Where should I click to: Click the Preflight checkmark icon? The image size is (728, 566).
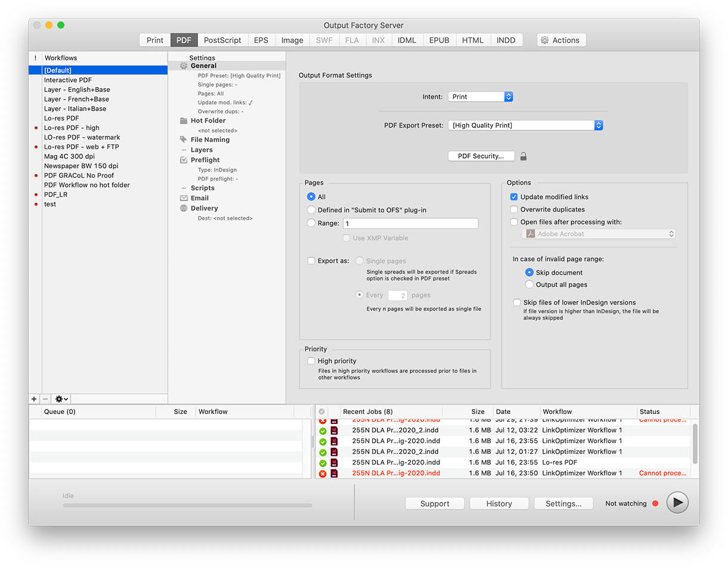point(183,160)
